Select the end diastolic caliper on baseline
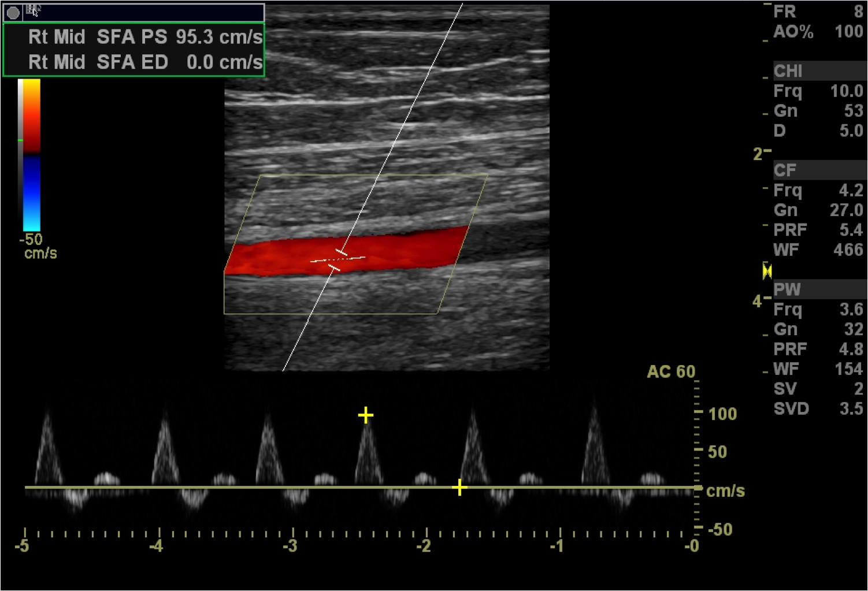 point(459,488)
